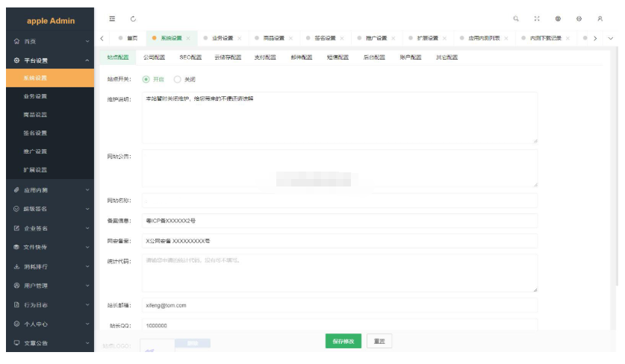Click the green 保存修改 button
The height and width of the screenshot is (364, 625).
(343, 341)
